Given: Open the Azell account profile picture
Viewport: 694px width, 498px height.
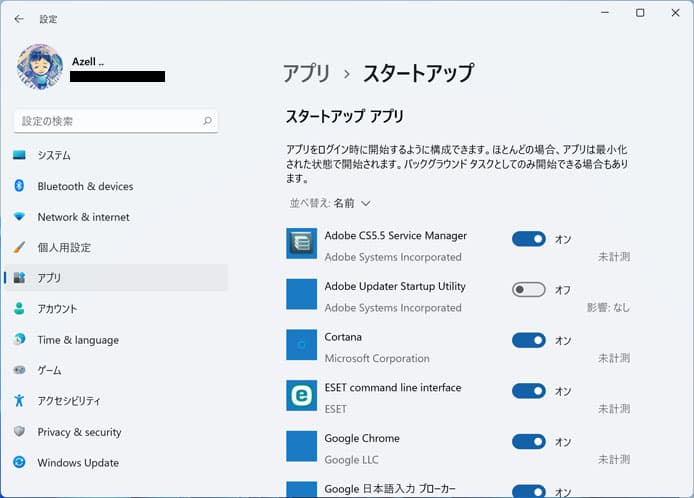Looking at the screenshot, I should (40, 67).
